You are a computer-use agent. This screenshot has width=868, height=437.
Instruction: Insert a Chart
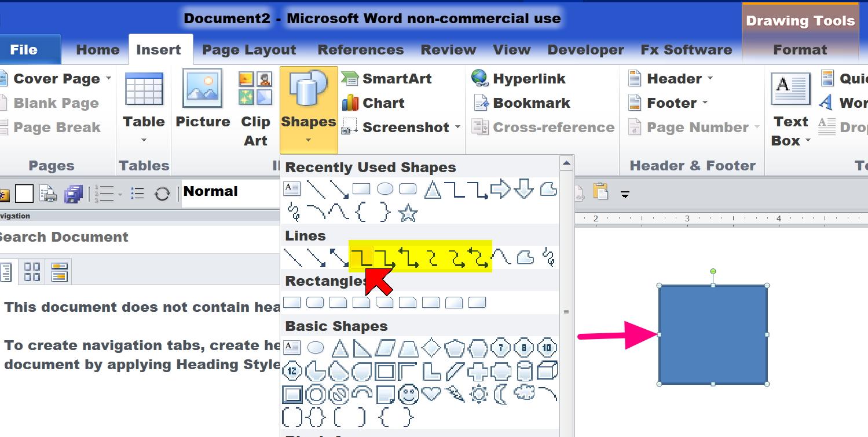coord(373,103)
